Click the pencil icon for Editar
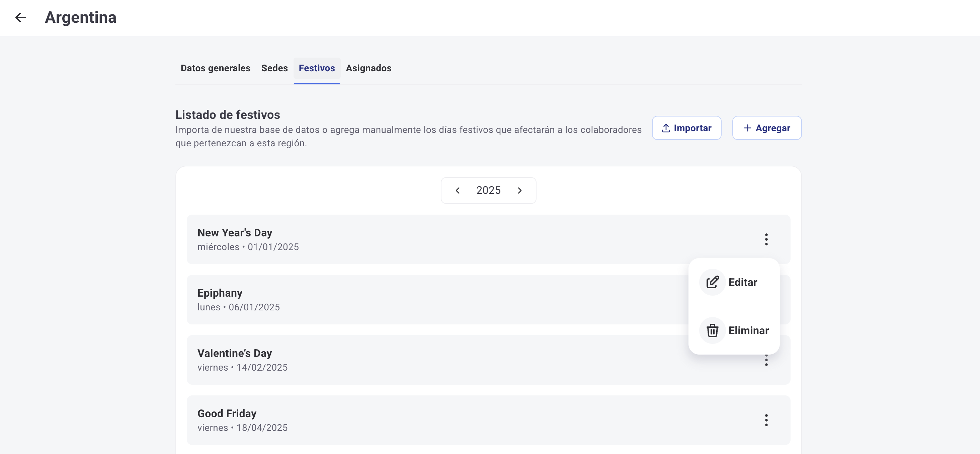The image size is (980, 454). coord(712,282)
